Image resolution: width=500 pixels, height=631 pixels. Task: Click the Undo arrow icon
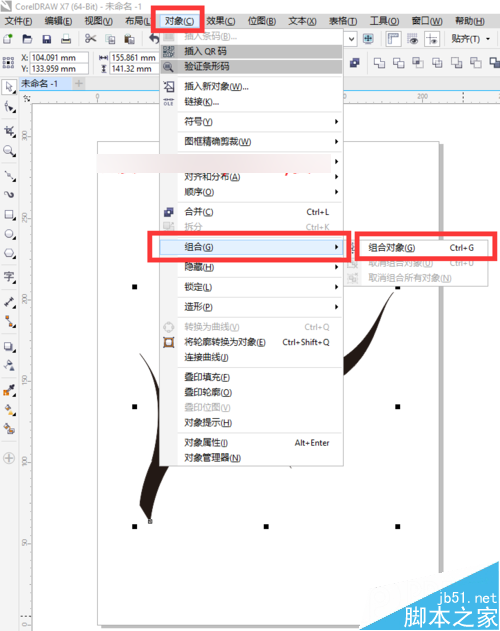click(x=154, y=39)
